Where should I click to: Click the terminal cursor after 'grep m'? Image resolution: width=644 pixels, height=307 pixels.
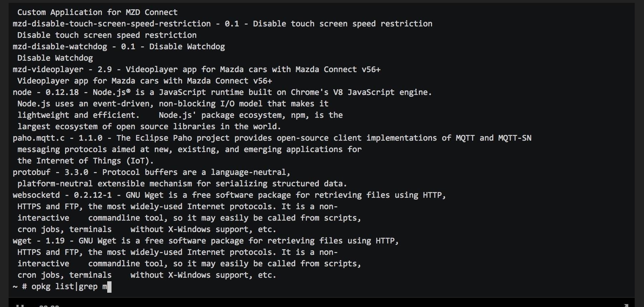[109, 287]
